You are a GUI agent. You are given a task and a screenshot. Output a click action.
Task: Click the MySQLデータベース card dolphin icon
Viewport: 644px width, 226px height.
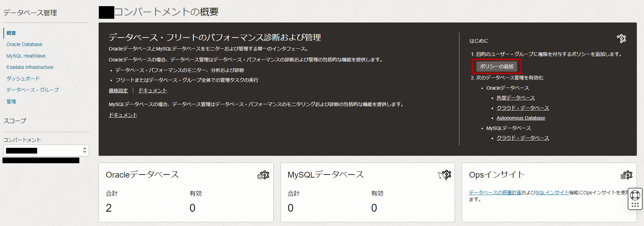point(445,175)
